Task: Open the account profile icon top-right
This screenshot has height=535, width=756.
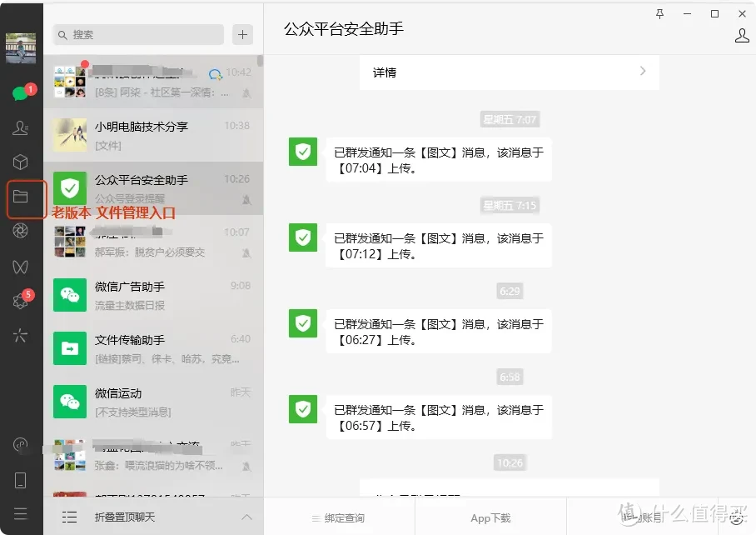Action: pos(742,35)
